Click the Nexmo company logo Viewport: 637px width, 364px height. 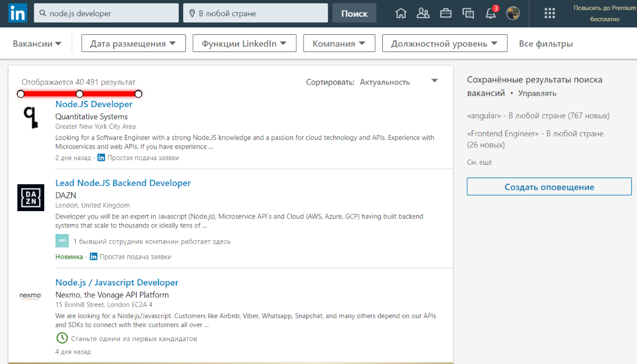[x=31, y=296]
